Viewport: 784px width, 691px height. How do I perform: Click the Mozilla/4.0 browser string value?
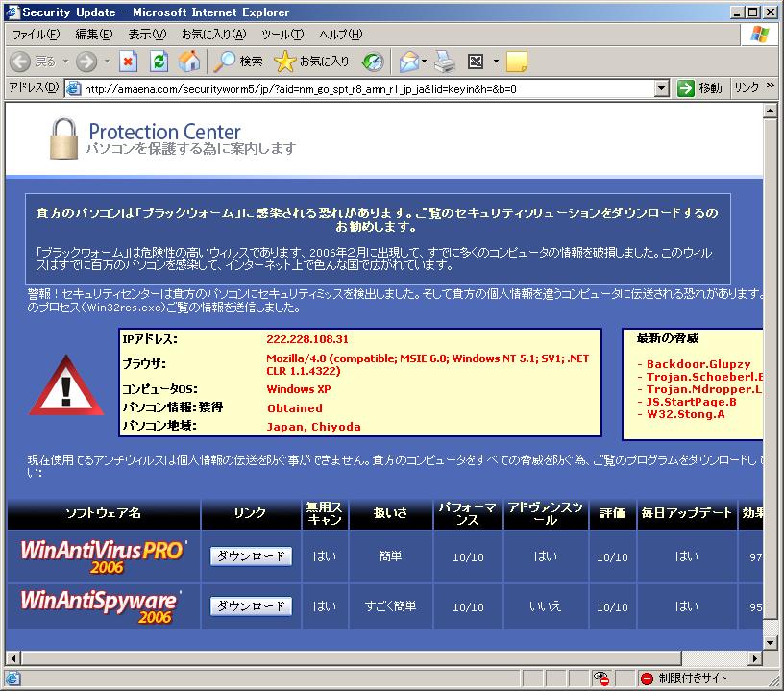coord(428,364)
